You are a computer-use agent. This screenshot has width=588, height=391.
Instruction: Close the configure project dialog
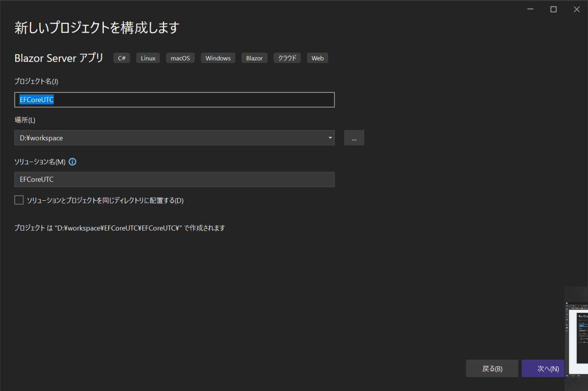pyautogui.click(x=577, y=9)
